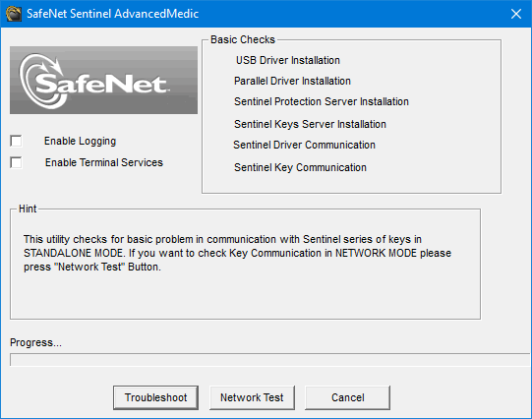Screen dimensions: 532x419
Task: Click the Hint group label
Action: click(28, 209)
